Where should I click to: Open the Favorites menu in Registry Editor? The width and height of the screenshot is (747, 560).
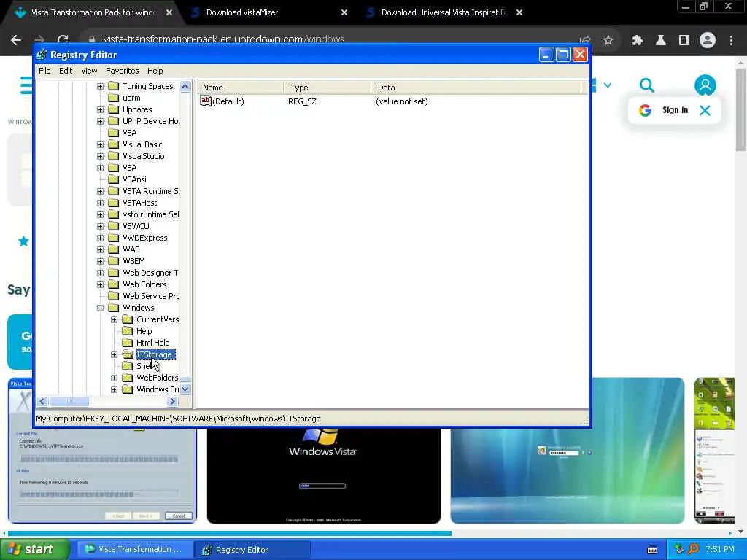[x=123, y=71]
